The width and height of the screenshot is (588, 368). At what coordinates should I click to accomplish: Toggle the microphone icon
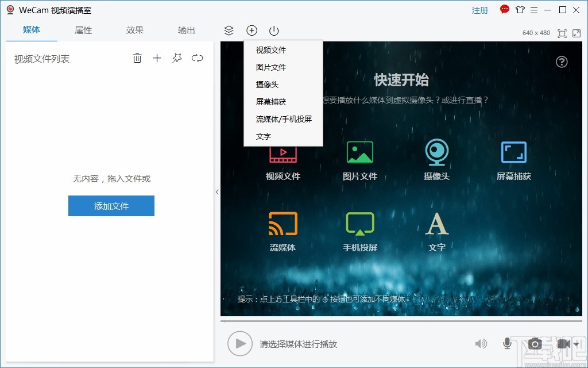(x=508, y=343)
